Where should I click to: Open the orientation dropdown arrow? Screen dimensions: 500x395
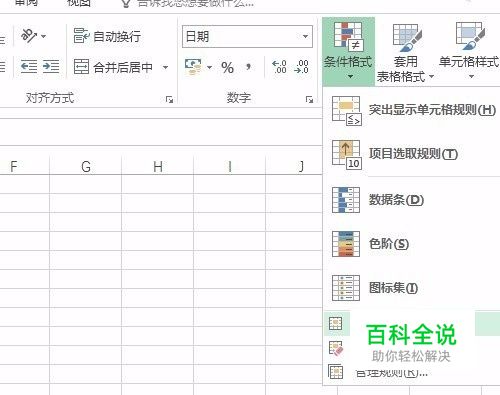click(43, 36)
